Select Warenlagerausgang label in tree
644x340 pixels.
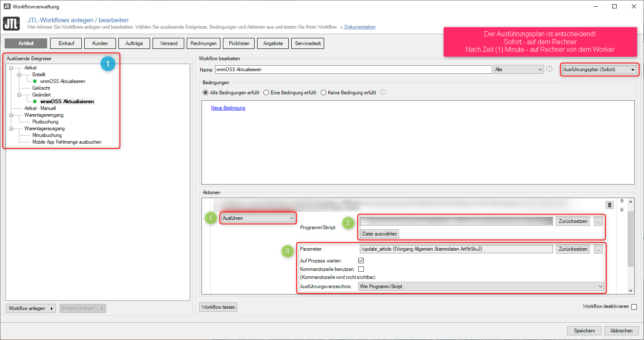click(x=44, y=129)
